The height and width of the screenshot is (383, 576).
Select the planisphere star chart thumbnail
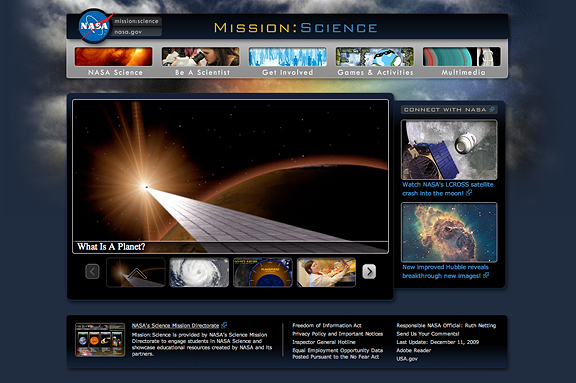click(263, 272)
